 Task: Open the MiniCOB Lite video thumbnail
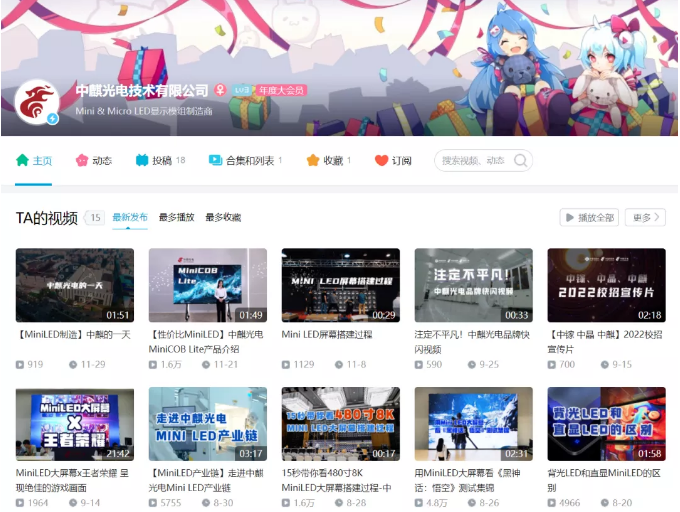(208, 285)
